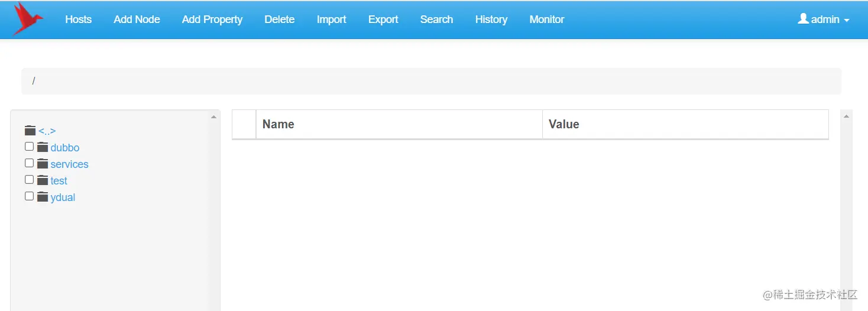
Task: Open the admin user dropdown
Action: coord(824,20)
